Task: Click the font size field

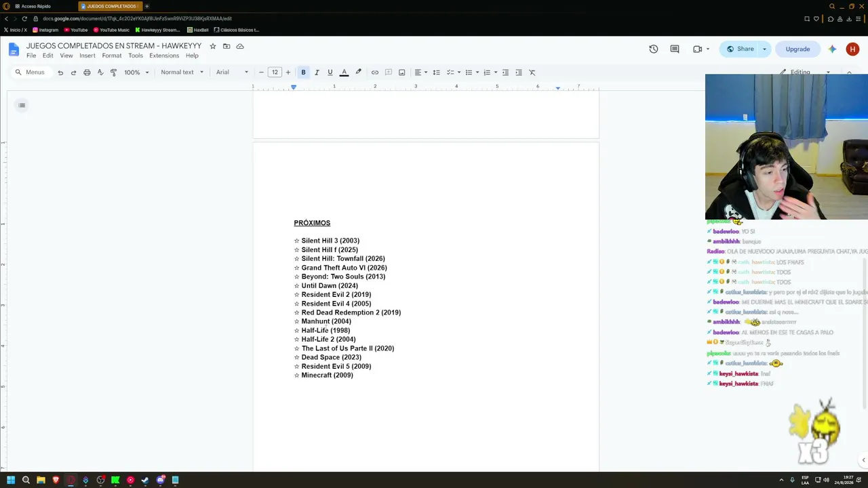Action: (275, 73)
